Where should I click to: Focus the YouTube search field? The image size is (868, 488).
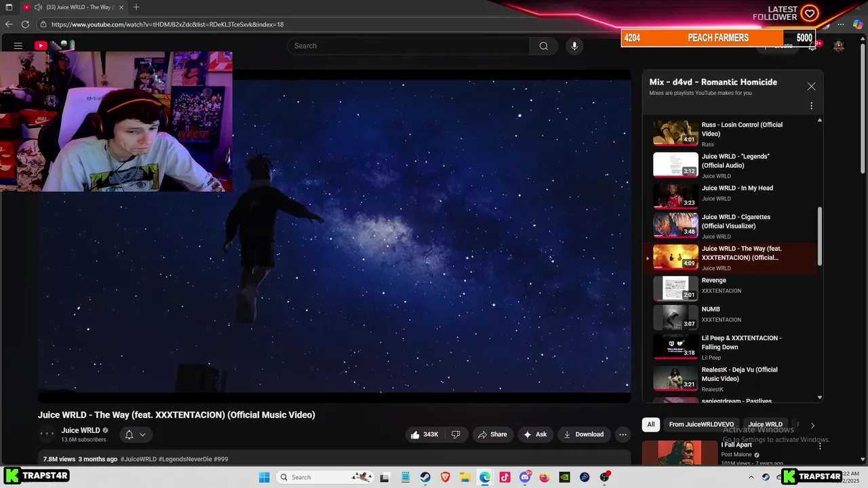408,46
